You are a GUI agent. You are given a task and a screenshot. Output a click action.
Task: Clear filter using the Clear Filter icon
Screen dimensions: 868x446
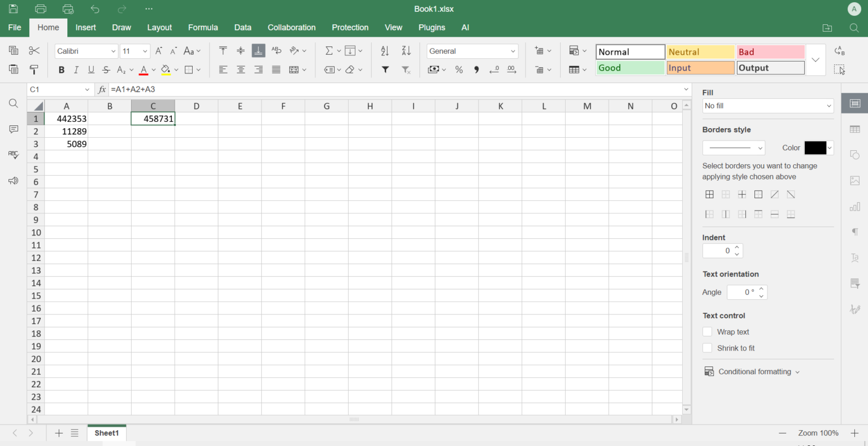405,69
